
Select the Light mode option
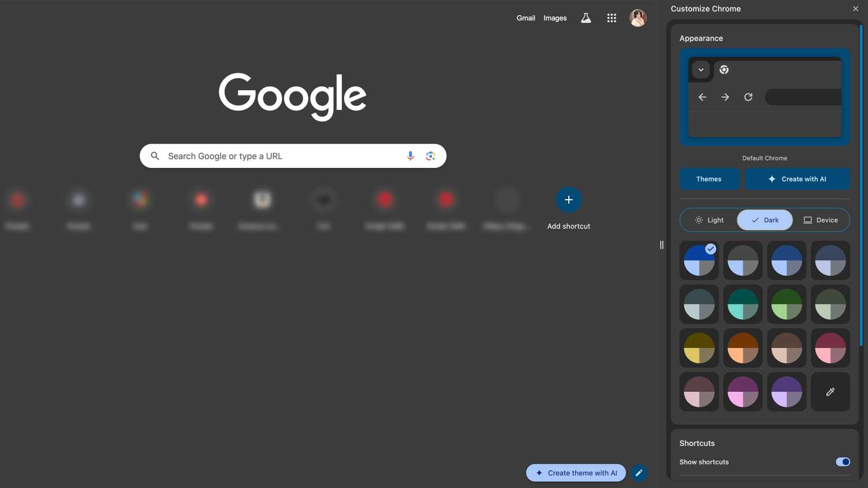709,220
